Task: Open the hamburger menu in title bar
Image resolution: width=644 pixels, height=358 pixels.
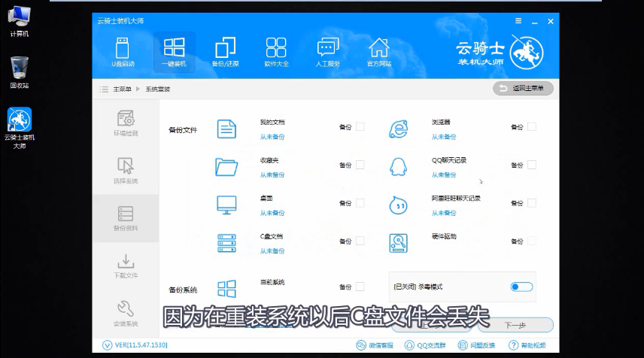Action: [518, 21]
